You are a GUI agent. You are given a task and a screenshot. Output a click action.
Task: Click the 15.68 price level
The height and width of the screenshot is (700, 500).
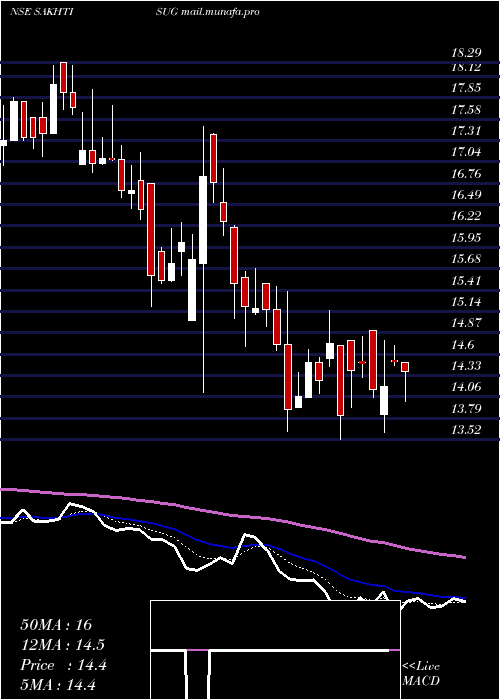coord(466,259)
